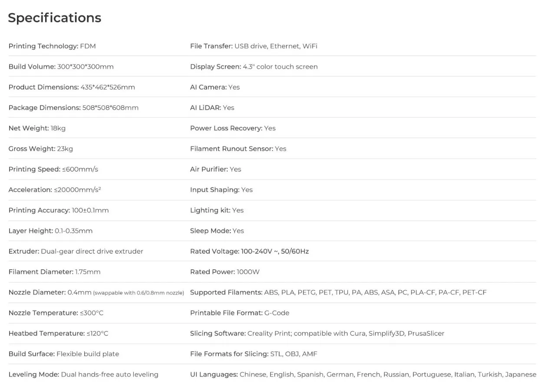Click the Rated Voltage specification
The height and width of the screenshot is (392, 545).
[x=249, y=251]
